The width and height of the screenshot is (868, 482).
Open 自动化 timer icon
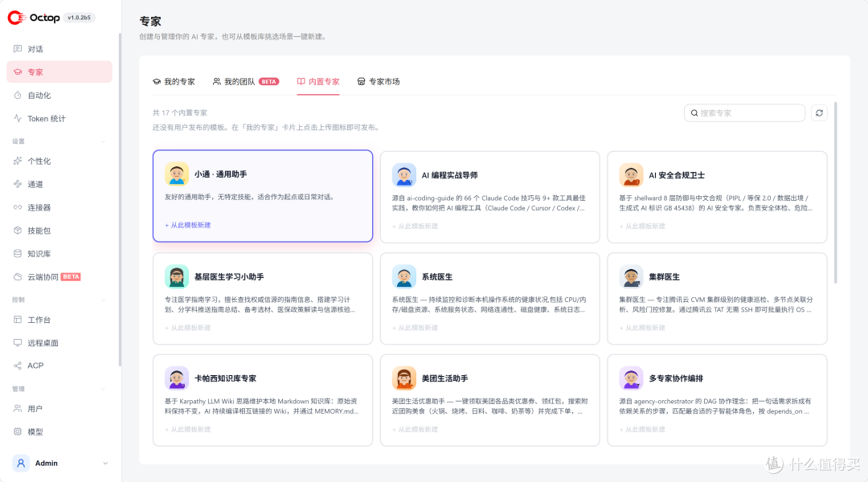(18, 95)
